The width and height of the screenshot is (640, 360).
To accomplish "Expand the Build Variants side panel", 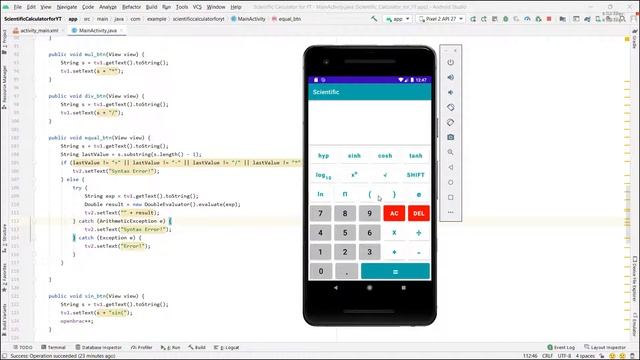I will (4, 320).
